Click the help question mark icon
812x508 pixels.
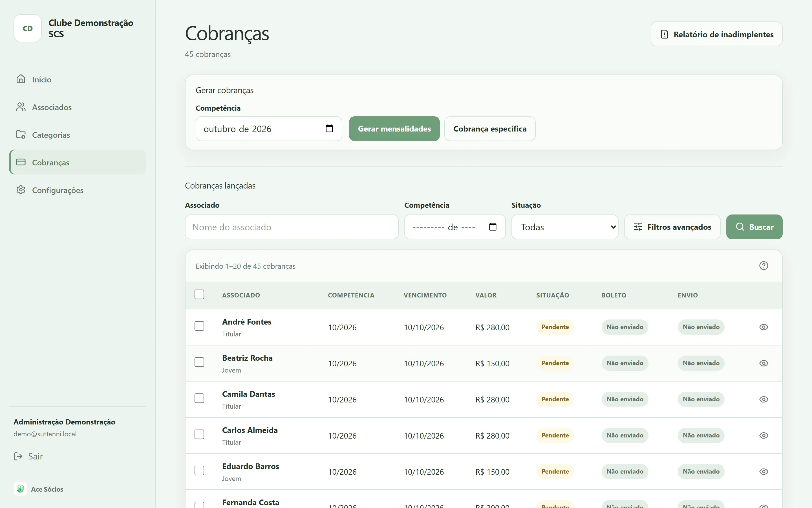764,266
